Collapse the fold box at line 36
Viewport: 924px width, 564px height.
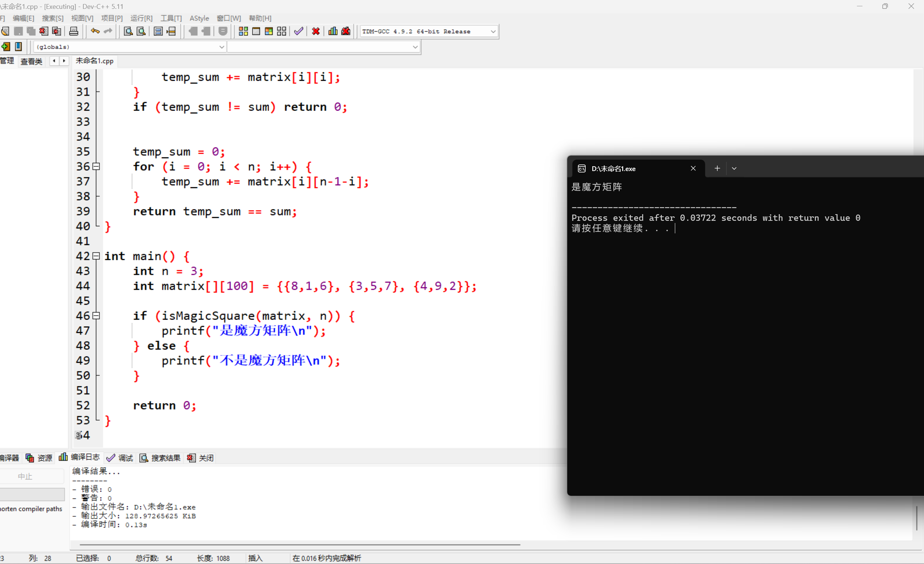pos(96,167)
